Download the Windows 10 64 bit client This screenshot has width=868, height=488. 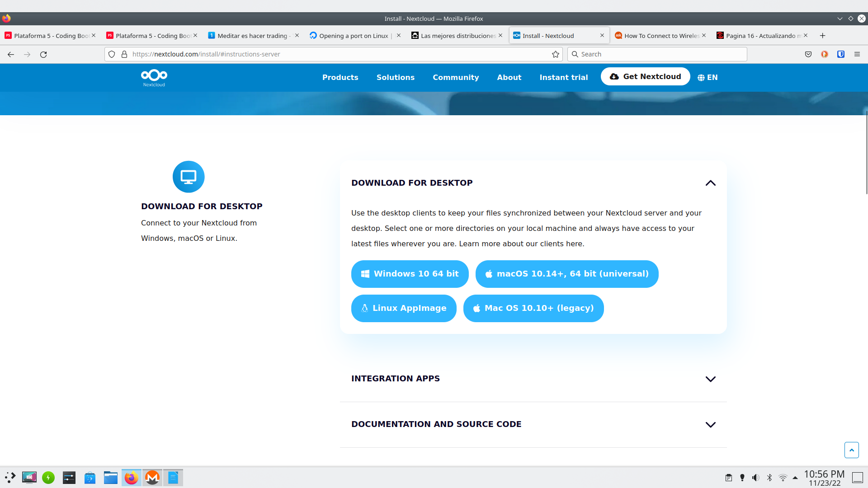coord(410,274)
